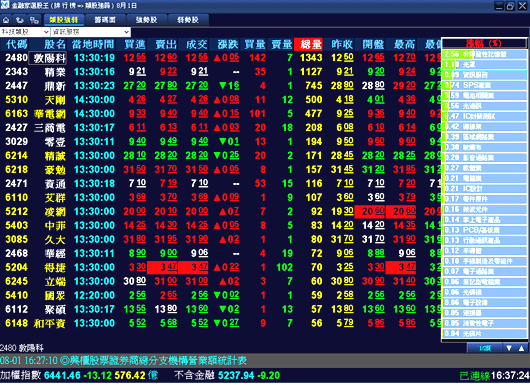Sort by the red highlighted 總量 column header

(309, 44)
